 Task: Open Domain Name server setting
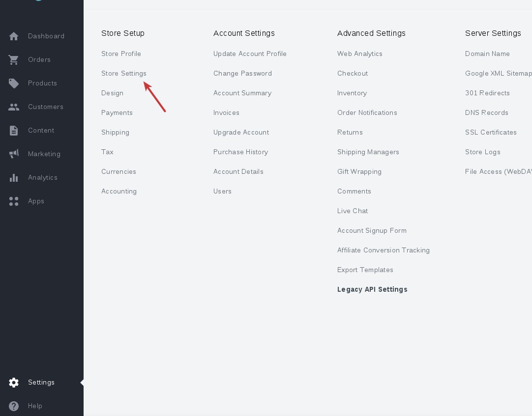click(487, 54)
